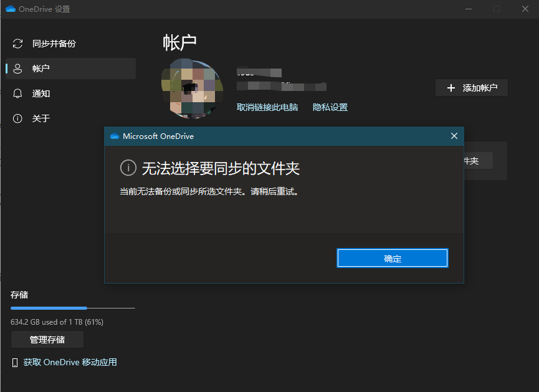539x392 pixels.
Task: Click the person icon beside 帐户
Action: point(17,69)
